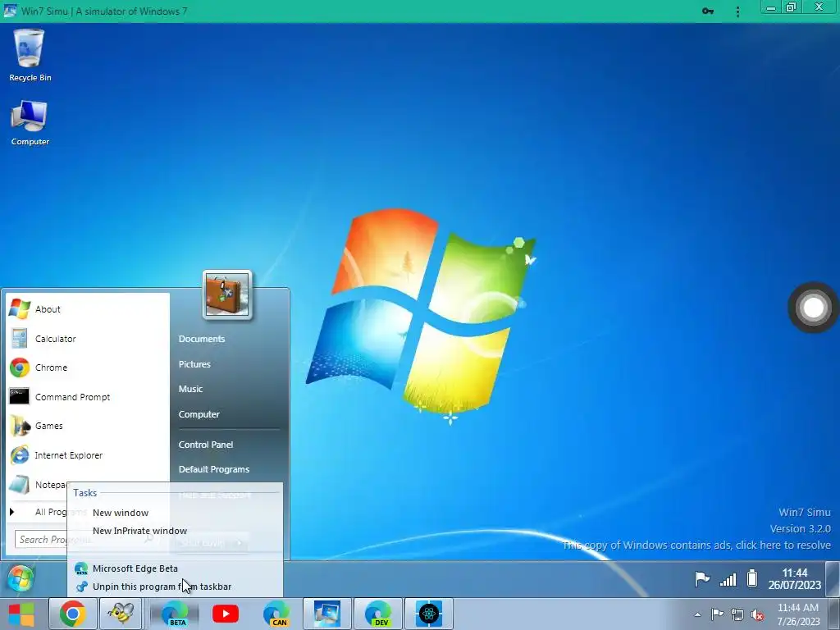Image resolution: width=840 pixels, height=630 pixels.
Task: Open Pictures from the start menu
Action: click(x=194, y=364)
